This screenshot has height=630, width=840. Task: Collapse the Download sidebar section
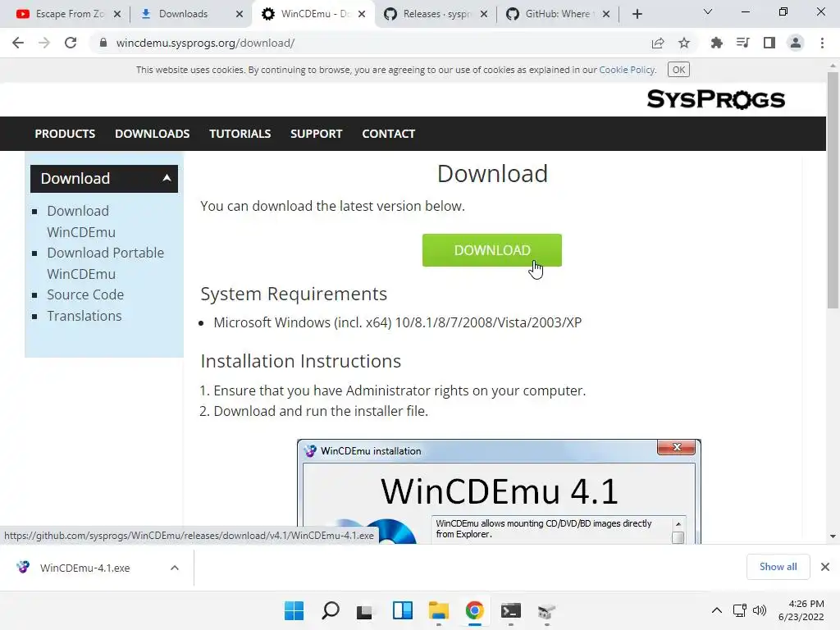104,178
